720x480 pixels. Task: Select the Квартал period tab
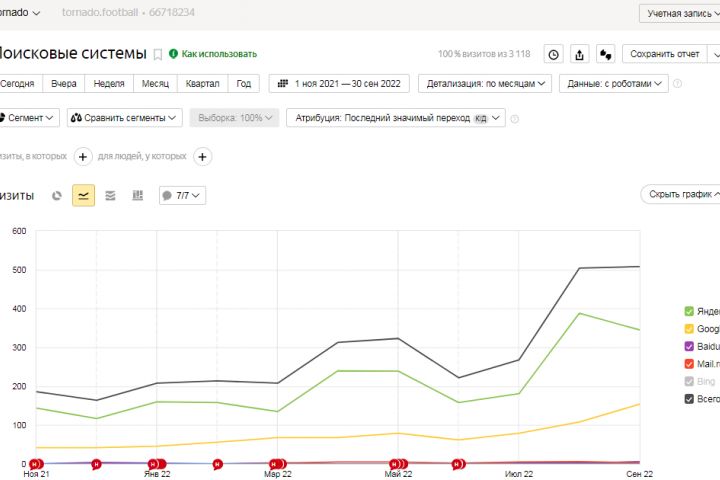(x=202, y=84)
